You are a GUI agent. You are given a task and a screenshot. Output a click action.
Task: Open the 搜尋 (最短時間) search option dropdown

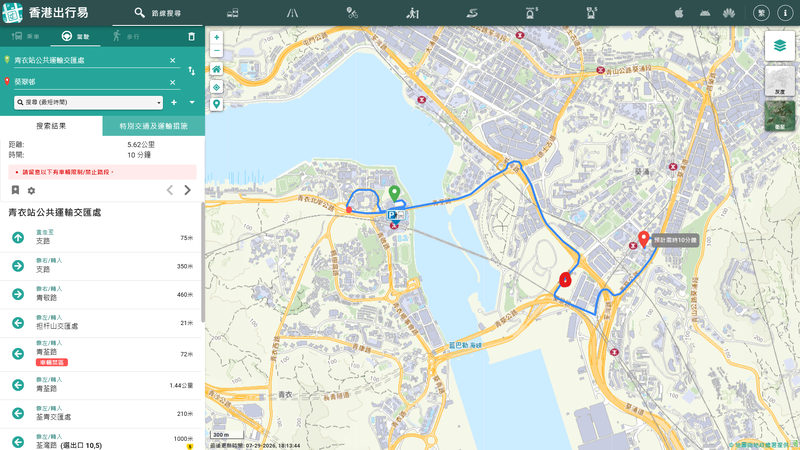[88, 103]
